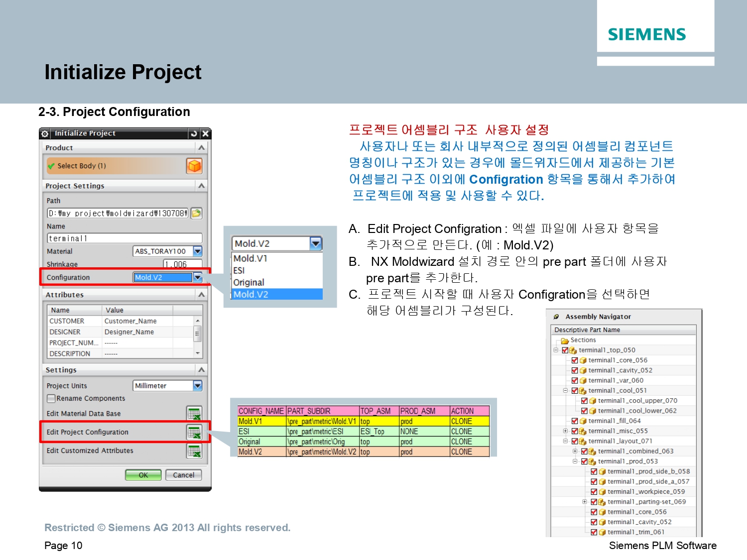
Task: Choose Original from the configuration list
Action: 277,282
